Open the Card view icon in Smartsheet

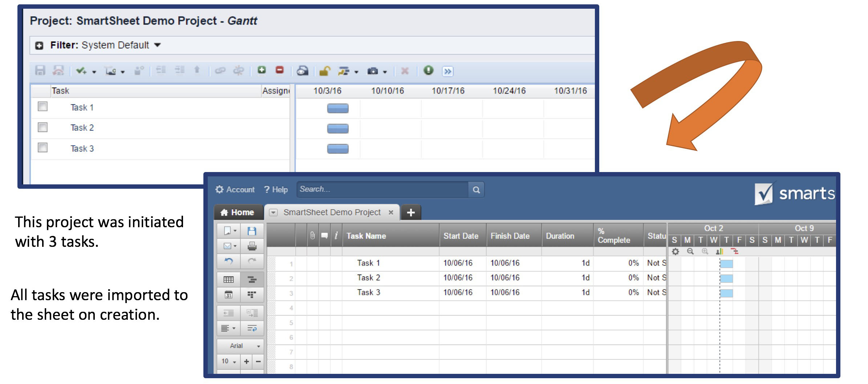tap(252, 294)
